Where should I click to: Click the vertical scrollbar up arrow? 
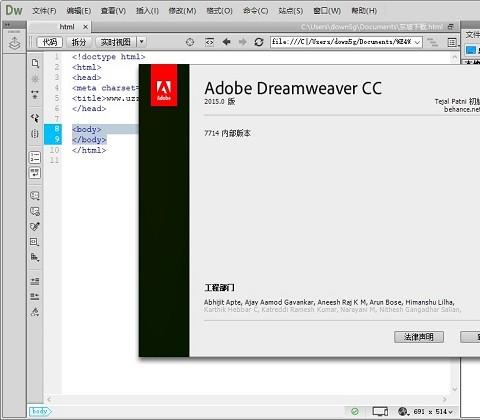coord(455,57)
